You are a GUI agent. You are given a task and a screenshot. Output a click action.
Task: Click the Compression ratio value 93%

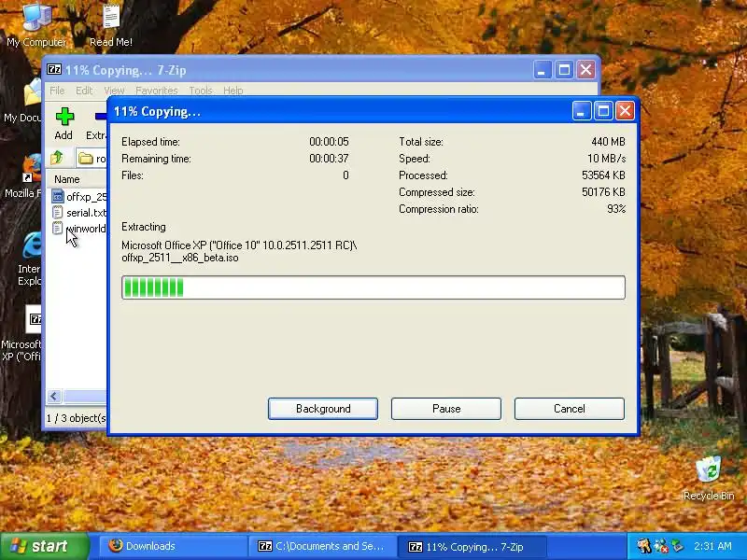[616, 208]
